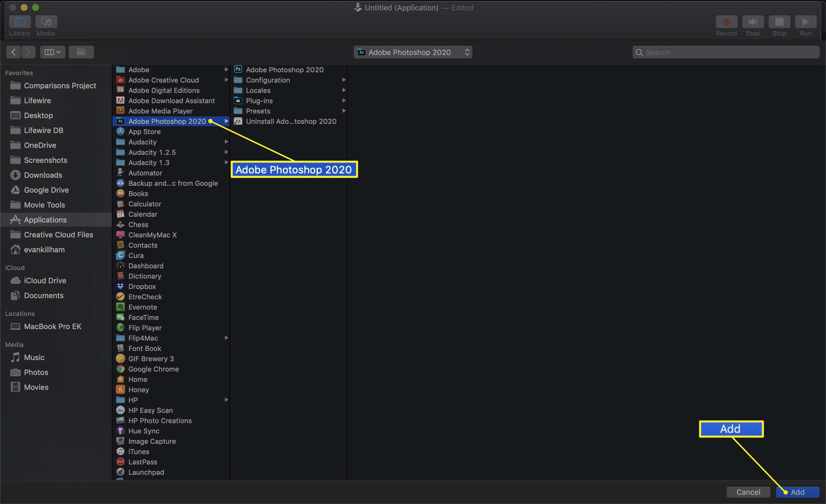Click the Cancel button
This screenshot has height=504, width=826.
click(748, 492)
